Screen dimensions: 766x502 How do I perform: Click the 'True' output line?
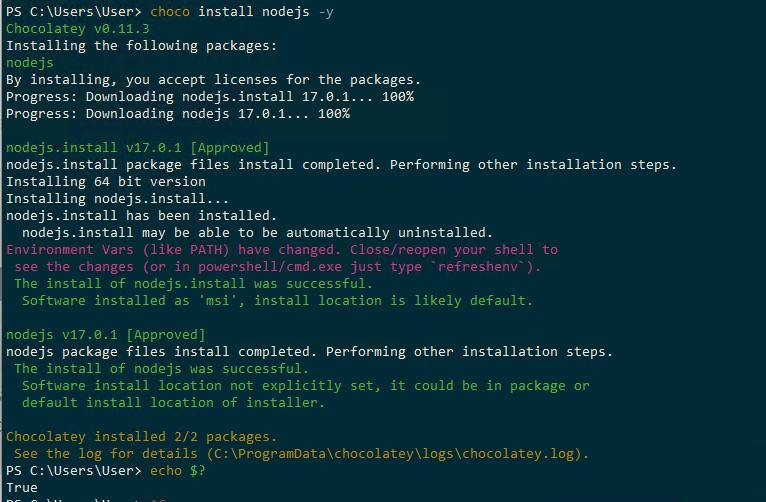tap(21, 487)
